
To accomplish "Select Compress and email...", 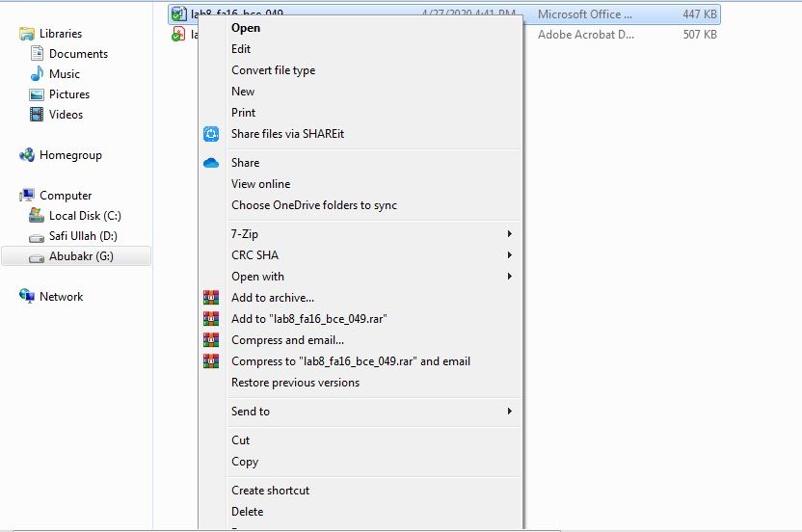I will coord(287,339).
